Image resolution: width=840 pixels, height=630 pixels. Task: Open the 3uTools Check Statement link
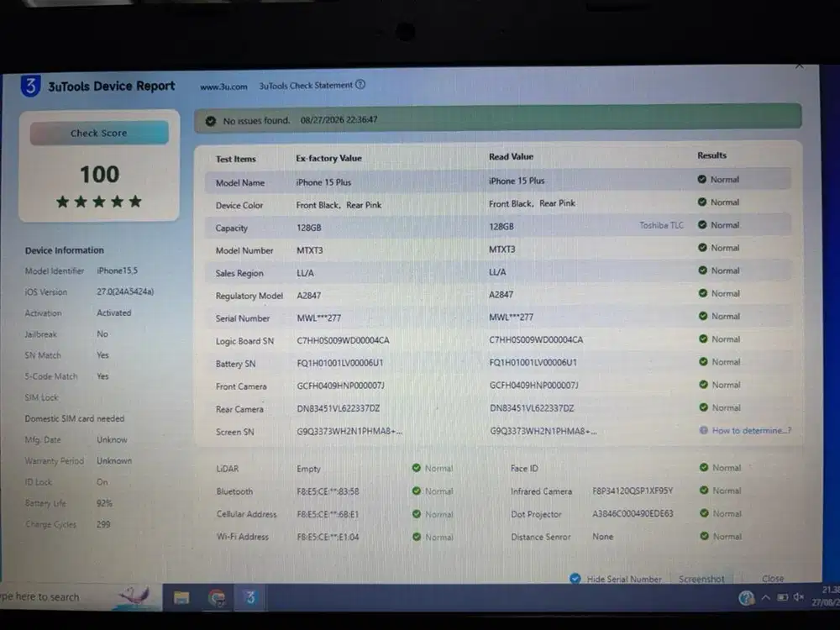[x=306, y=86]
